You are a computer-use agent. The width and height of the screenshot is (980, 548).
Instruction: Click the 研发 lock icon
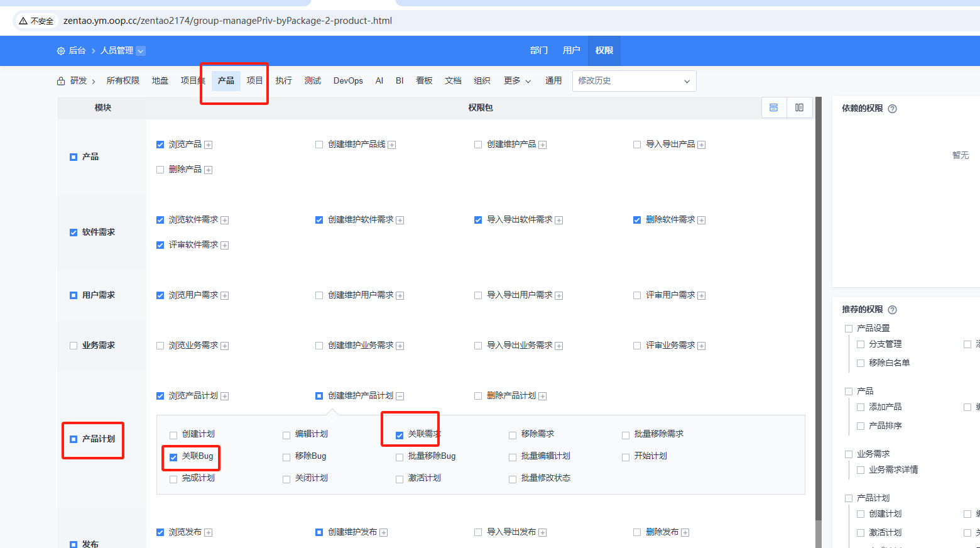click(x=61, y=81)
